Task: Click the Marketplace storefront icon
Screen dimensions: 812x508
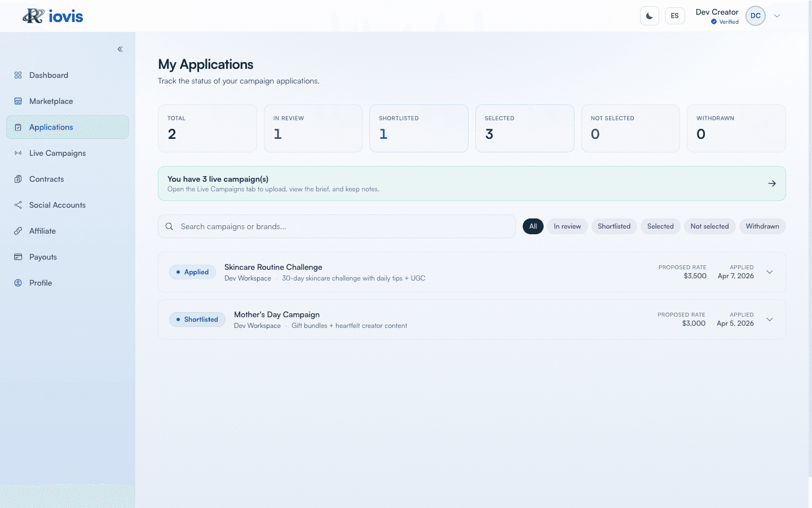Action: pos(18,101)
